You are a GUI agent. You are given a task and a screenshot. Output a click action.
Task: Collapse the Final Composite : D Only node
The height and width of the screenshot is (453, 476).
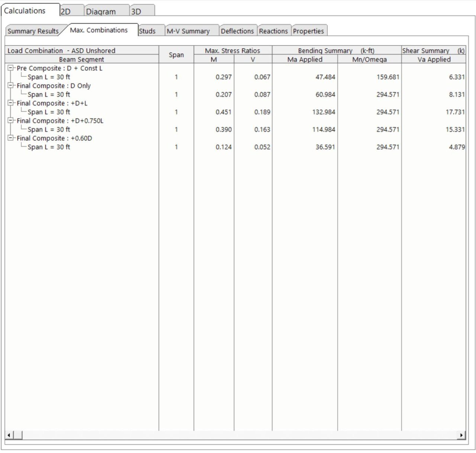(x=10, y=86)
